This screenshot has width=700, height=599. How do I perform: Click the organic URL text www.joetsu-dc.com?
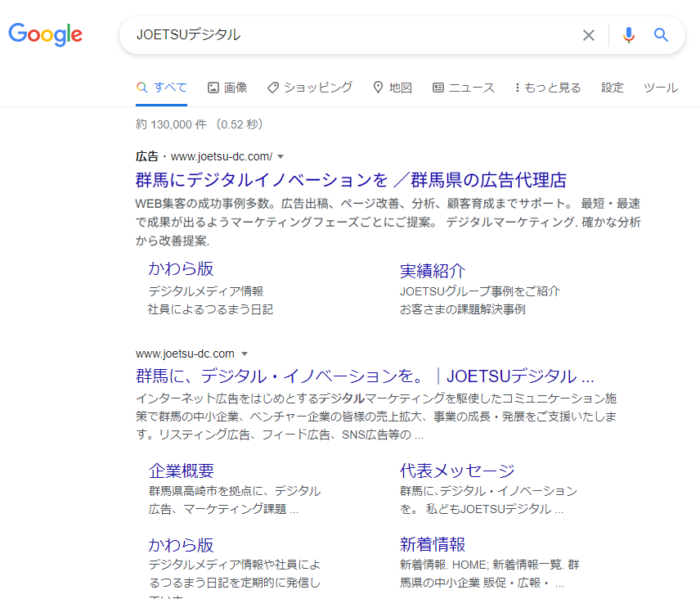(x=185, y=354)
